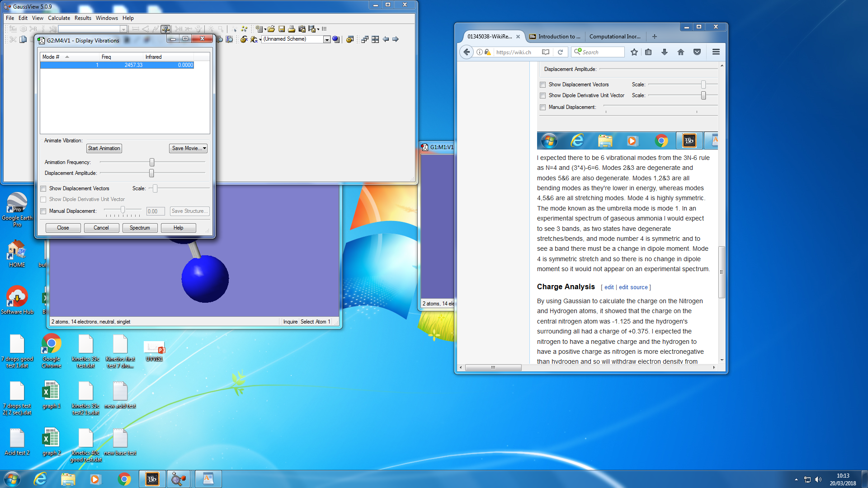Click the Cascade windows toolbar icon
868x488 pixels.
(365, 39)
